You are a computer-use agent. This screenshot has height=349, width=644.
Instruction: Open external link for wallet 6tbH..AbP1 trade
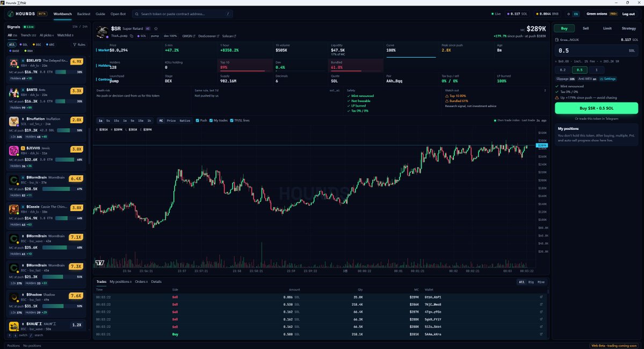click(541, 297)
